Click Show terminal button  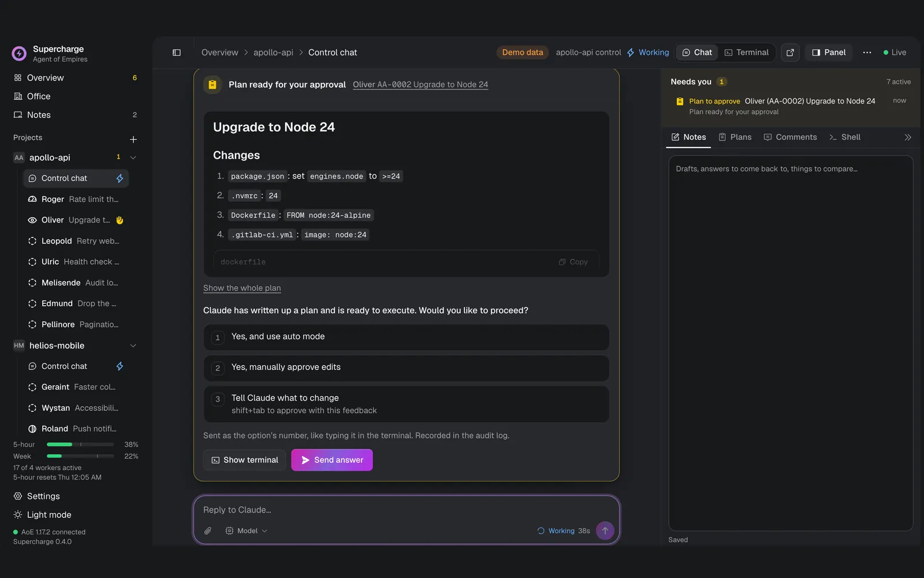245,460
